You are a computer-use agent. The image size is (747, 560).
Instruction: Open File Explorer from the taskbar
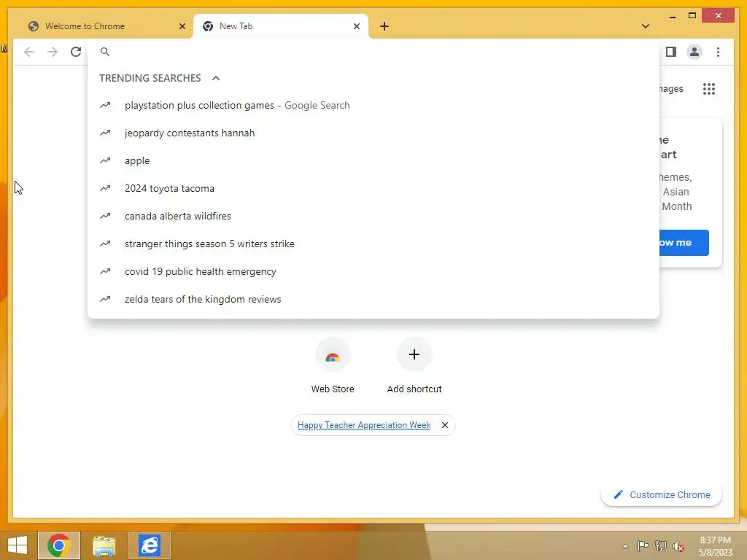click(104, 545)
